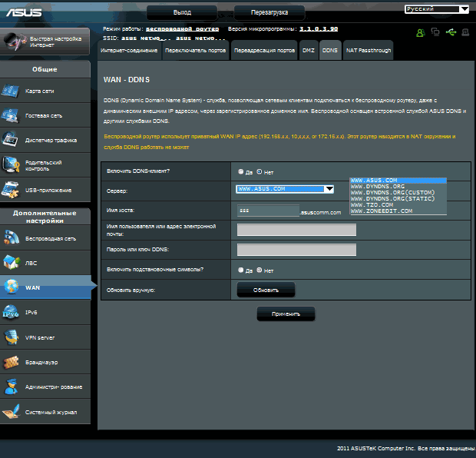Click the 'Общие' sidebar section header

click(45, 69)
